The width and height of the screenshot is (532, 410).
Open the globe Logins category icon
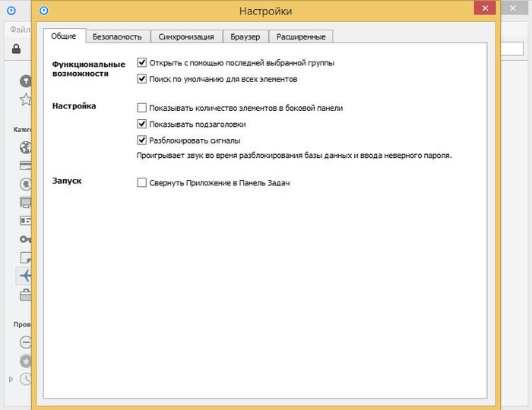(25, 147)
